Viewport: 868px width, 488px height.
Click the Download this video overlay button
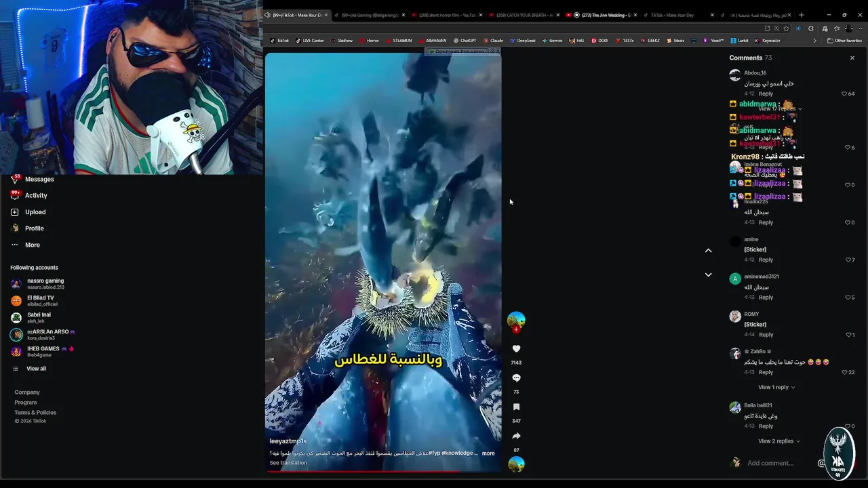(460, 52)
